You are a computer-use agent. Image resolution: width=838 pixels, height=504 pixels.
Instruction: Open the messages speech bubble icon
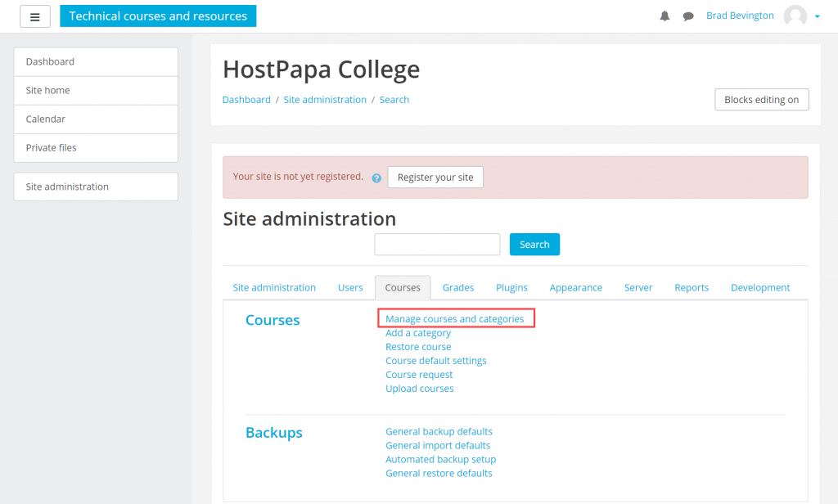(x=688, y=16)
